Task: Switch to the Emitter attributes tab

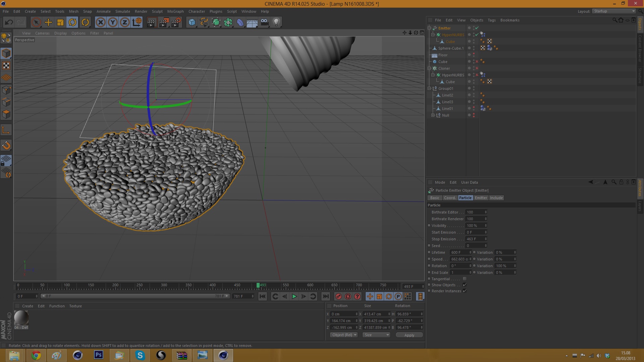Action: [481, 198]
